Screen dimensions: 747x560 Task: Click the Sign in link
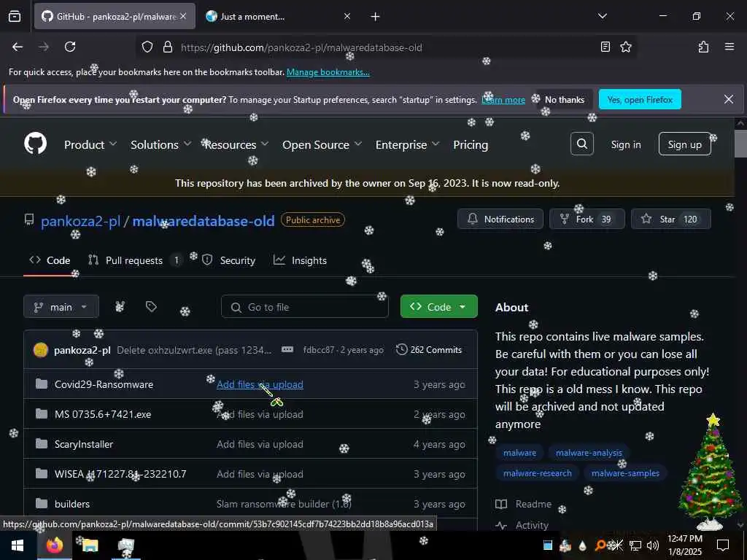(625, 145)
